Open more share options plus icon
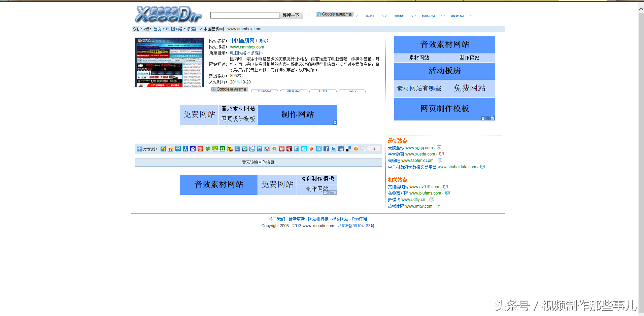The width and height of the screenshot is (644, 316). pyautogui.click(x=140, y=149)
